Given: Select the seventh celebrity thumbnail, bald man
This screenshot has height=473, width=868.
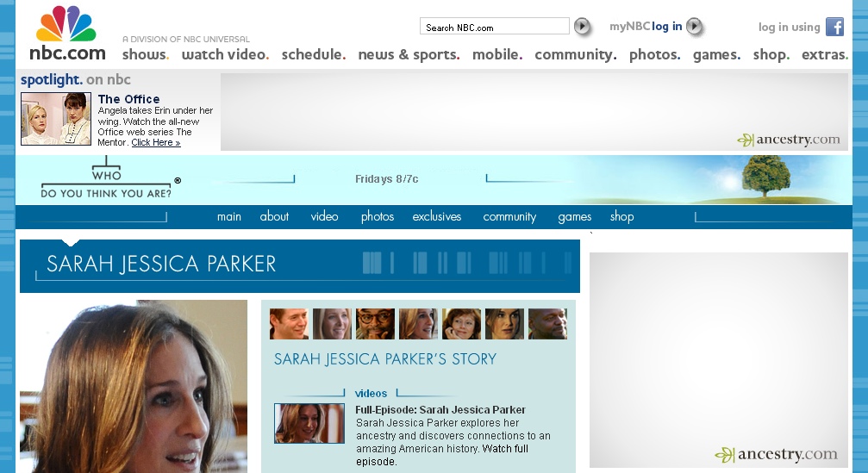Looking at the screenshot, I should click(x=548, y=324).
